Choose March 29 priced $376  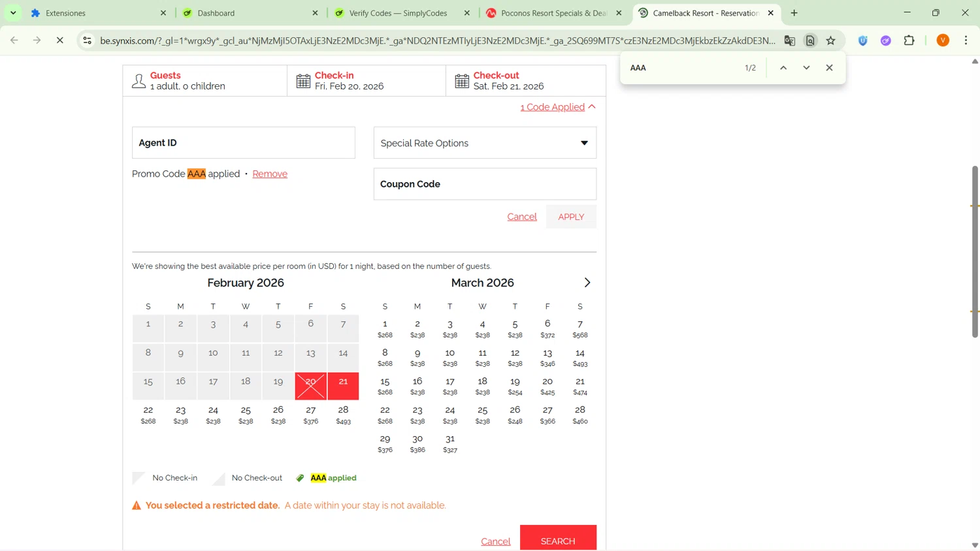[385, 444]
